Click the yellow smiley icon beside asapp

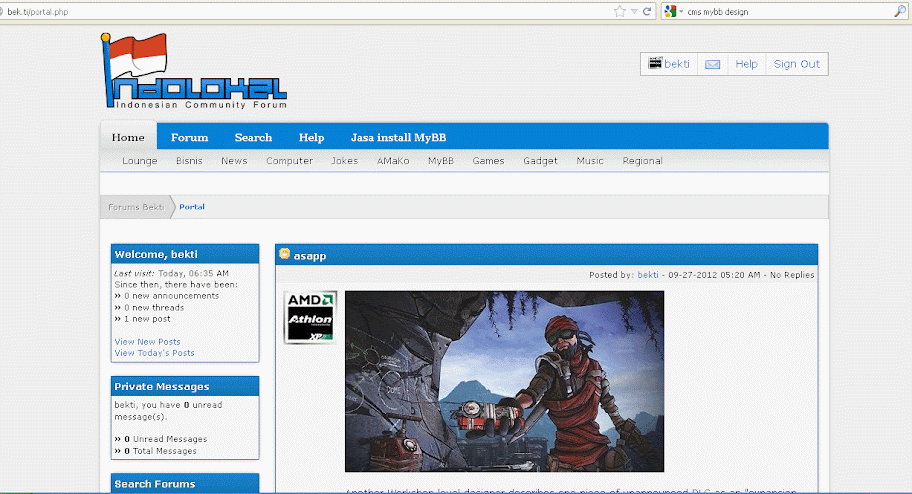pyautogui.click(x=284, y=254)
